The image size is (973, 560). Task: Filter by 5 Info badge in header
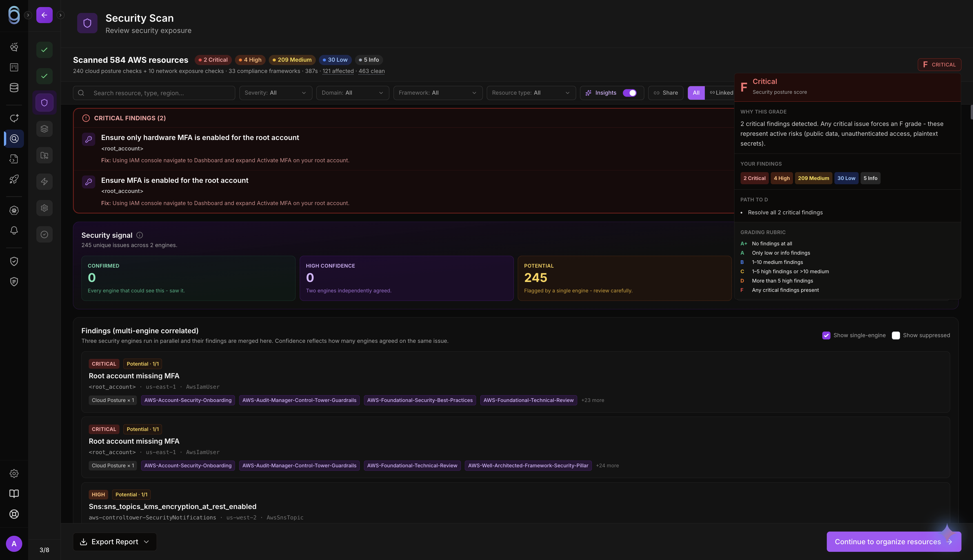[x=369, y=60]
